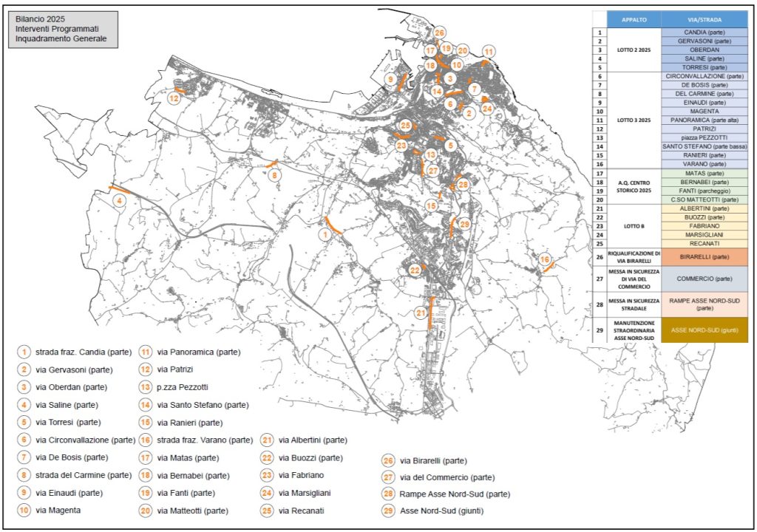This screenshot has width=757, height=532.
Task: Select map marker 22 near via Buozzi
Action: coord(415,270)
